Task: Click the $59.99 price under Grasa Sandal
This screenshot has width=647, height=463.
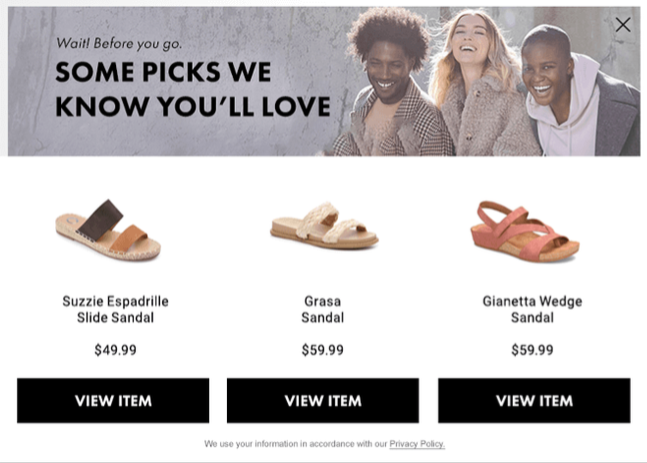Action: [x=323, y=350]
